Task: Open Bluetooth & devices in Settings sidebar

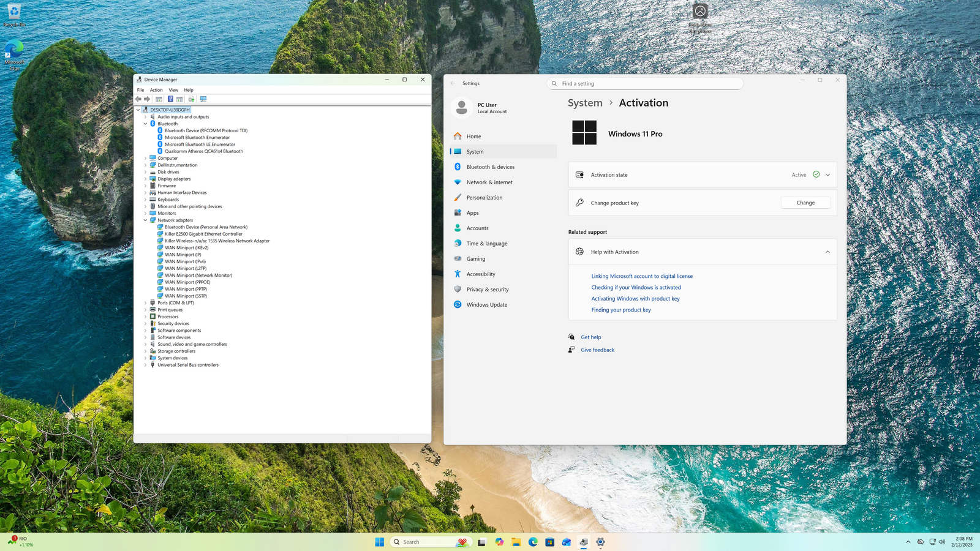Action: (x=490, y=167)
